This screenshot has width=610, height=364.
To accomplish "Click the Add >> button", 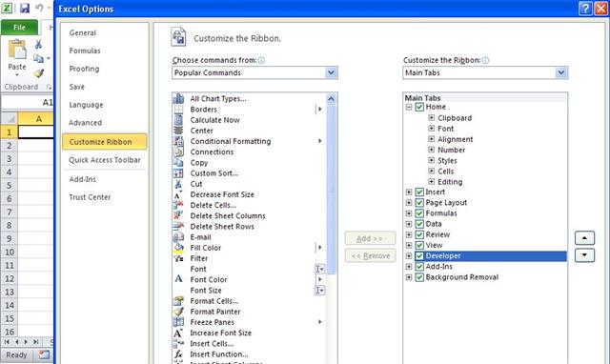I will [x=370, y=238].
